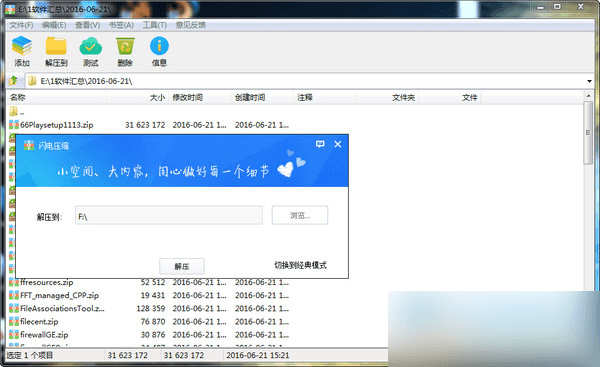
Task: Select the file filecent.zip
Action: [x=39, y=321]
